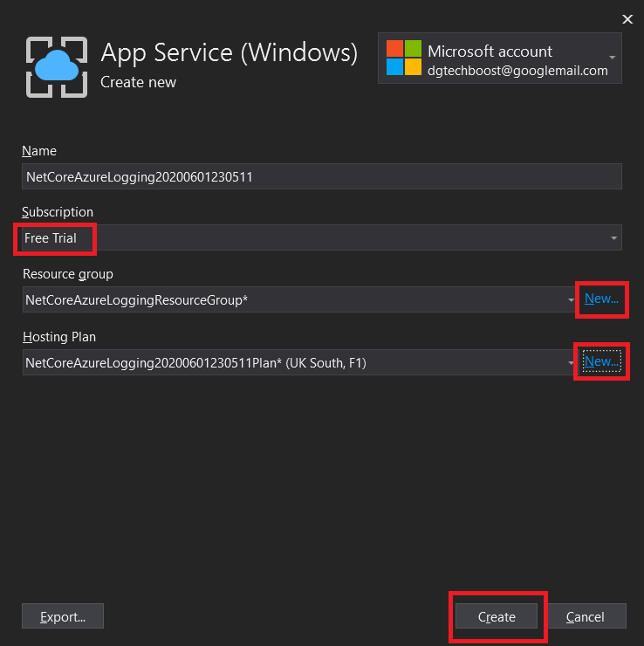Image resolution: width=644 pixels, height=646 pixels.
Task: Expand the Hosting Plan dropdown arrow
Action: tap(570, 363)
